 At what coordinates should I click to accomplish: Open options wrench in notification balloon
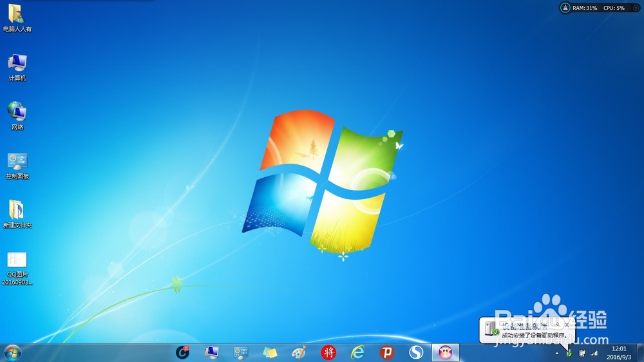pyautogui.click(x=558, y=325)
